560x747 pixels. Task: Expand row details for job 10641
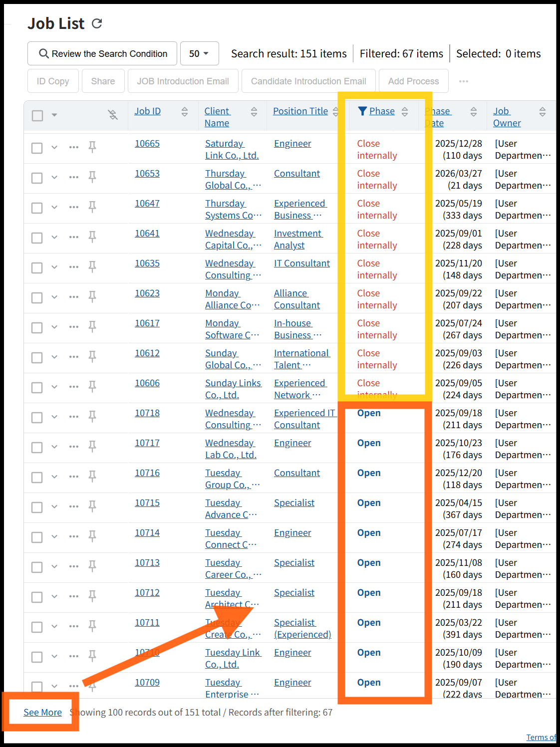pyautogui.click(x=54, y=237)
